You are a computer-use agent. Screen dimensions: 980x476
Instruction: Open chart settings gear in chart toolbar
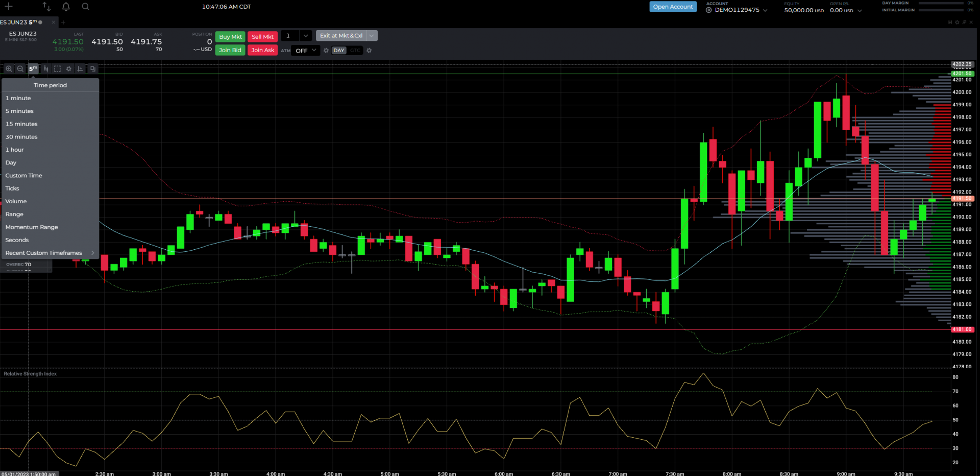(69, 68)
